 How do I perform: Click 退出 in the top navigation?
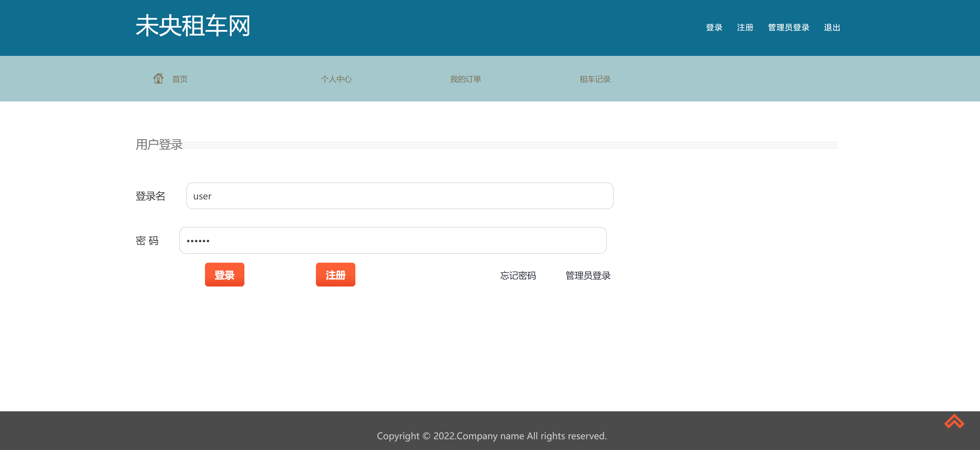(832, 27)
